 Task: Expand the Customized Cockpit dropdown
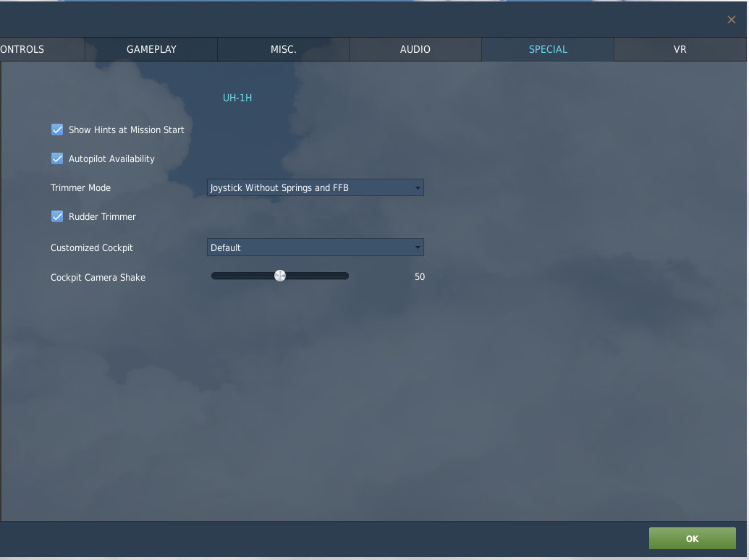tap(316, 247)
